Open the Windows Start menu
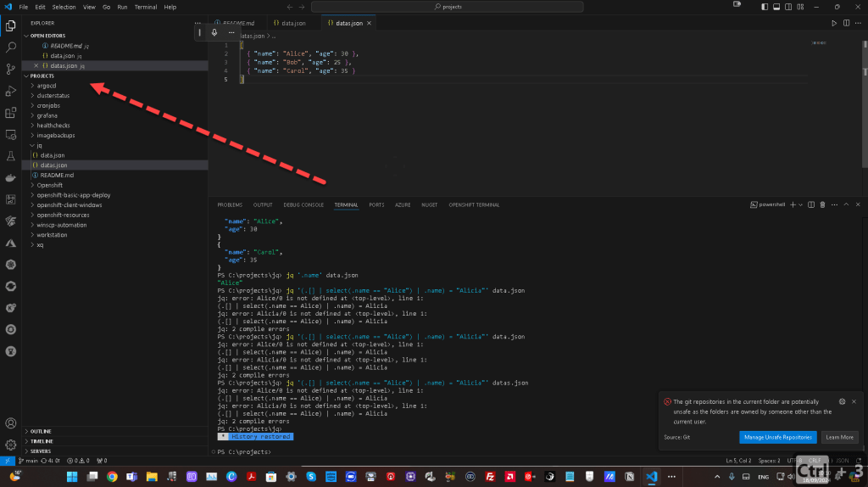This screenshot has width=868, height=487. (72, 477)
